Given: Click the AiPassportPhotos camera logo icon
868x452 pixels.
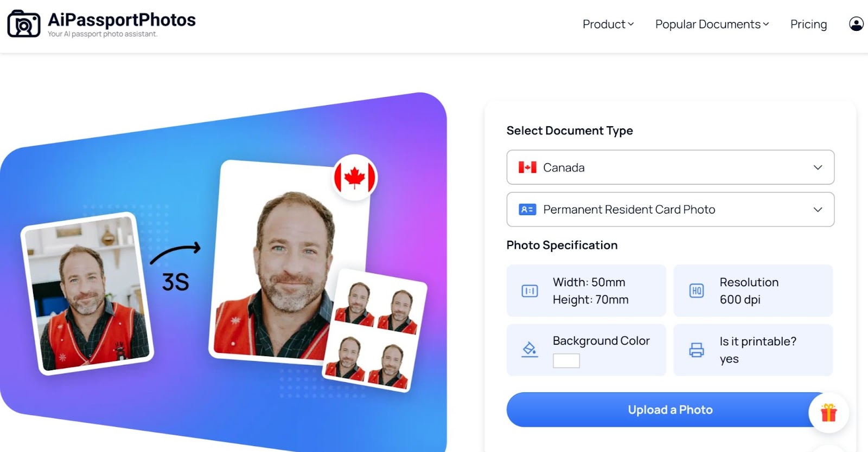Looking at the screenshot, I should click(x=23, y=24).
